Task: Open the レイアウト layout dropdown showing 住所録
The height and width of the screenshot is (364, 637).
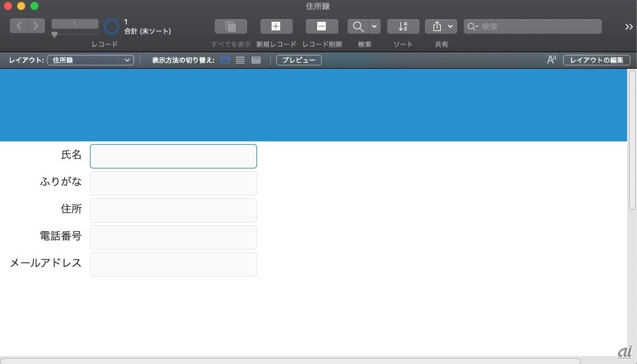Action: point(90,60)
